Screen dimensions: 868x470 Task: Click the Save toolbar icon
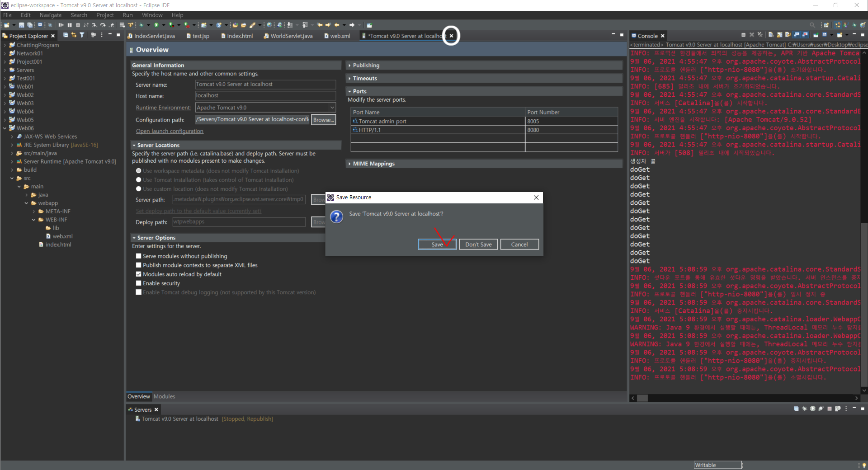click(x=21, y=25)
